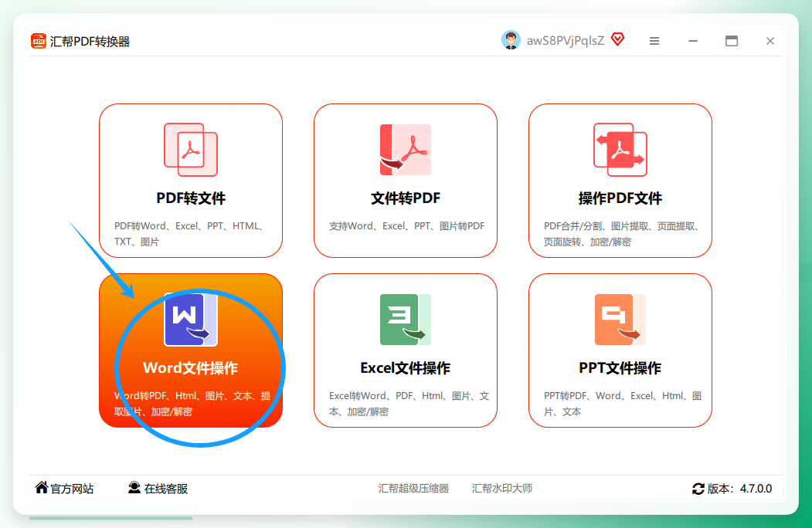The image size is (812, 528).
Task: Open the blue Word W icon
Action: pyautogui.click(x=191, y=320)
